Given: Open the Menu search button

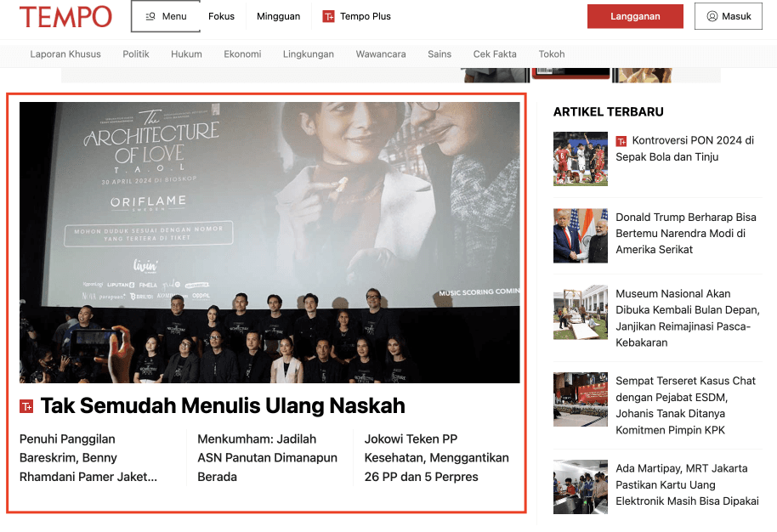Looking at the screenshot, I should pos(166,16).
